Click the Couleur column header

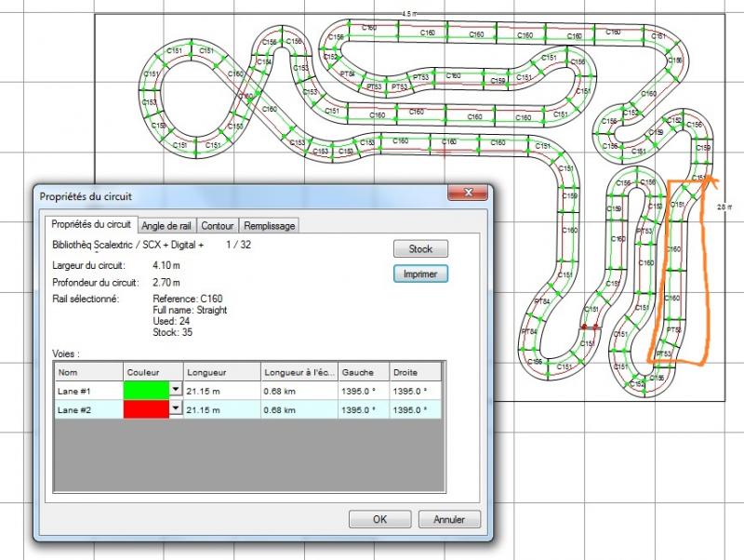(x=152, y=370)
